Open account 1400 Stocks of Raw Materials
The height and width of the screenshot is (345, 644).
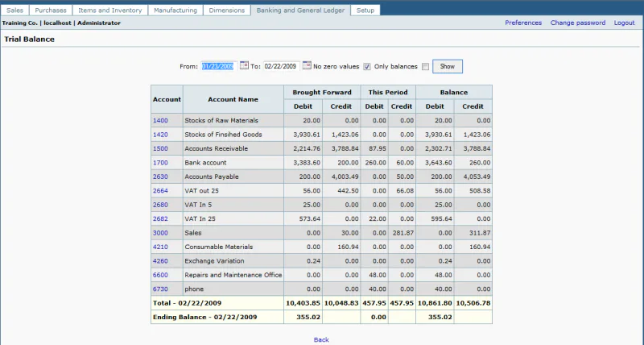[x=160, y=120]
